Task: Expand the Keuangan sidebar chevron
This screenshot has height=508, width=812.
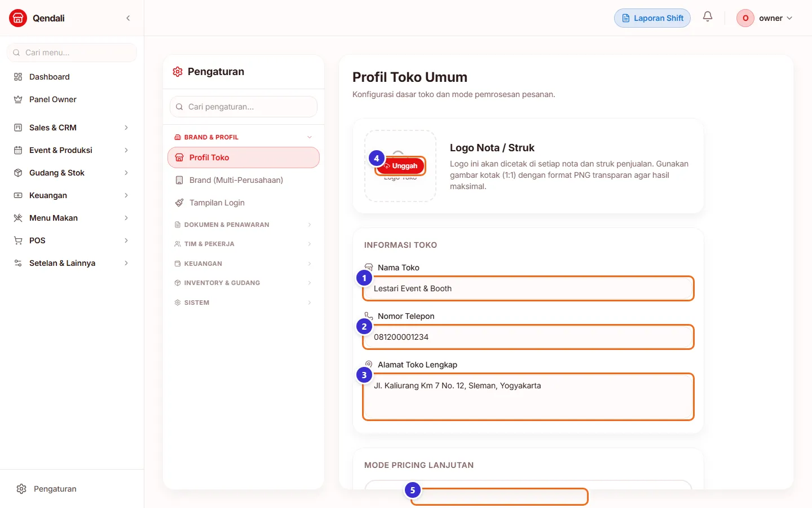Action: pyautogui.click(x=126, y=195)
